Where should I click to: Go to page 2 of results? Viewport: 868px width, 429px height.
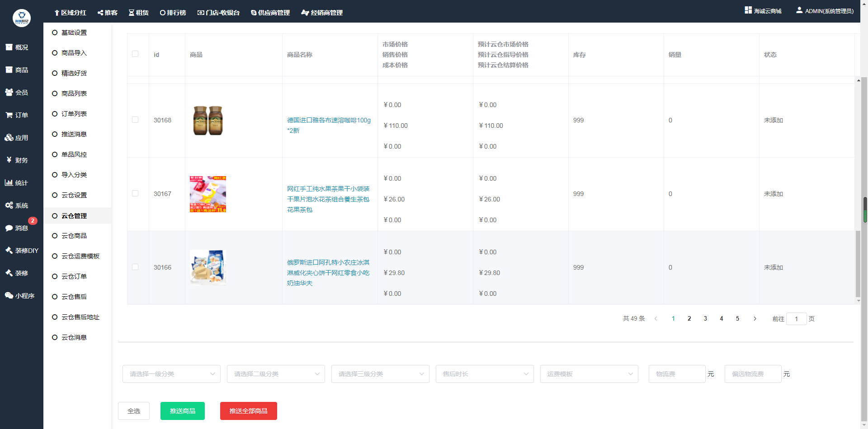click(689, 318)
